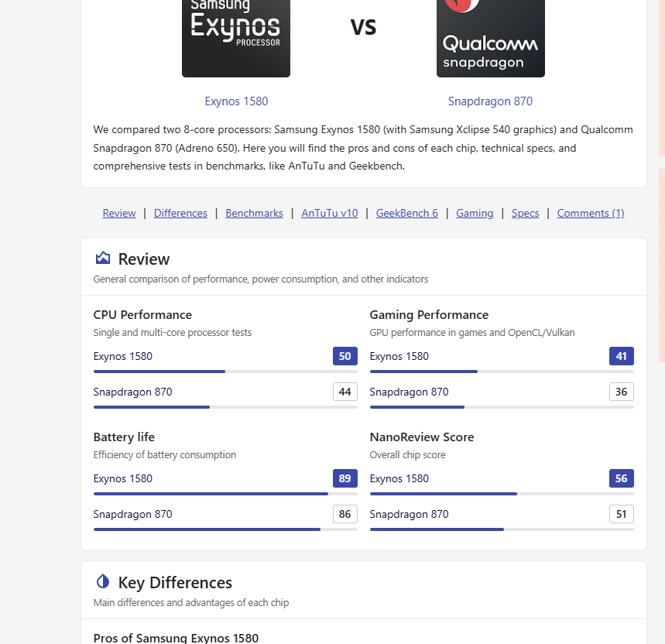The width and height of the screenshot is (665, 644).
Task: Click the Exynos 1580 label under CPU Performance
Action: [x=123, y=356]
